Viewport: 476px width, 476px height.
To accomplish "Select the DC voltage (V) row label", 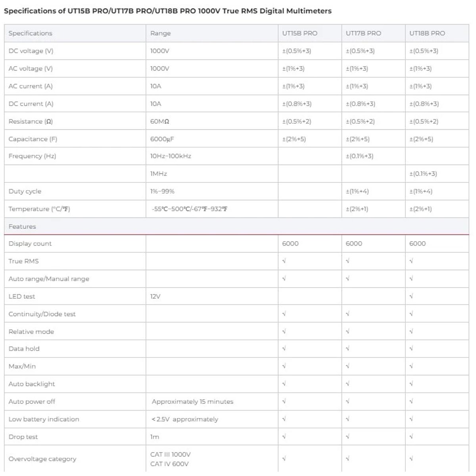I will [31, 51].
